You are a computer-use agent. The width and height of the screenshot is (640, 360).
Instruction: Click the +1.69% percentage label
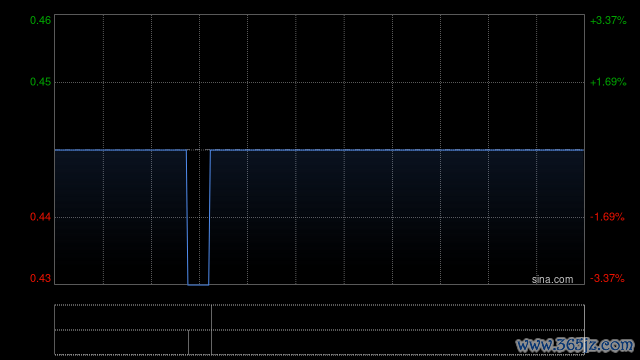608,82
